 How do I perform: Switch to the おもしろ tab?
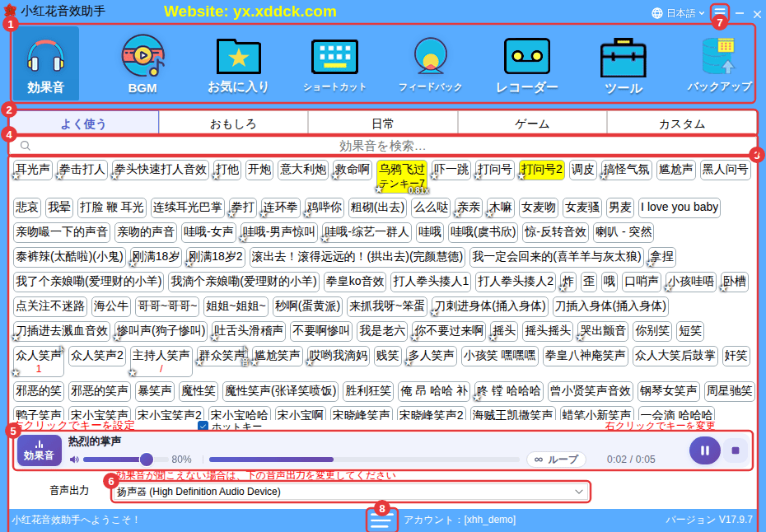tap(233, 124)
